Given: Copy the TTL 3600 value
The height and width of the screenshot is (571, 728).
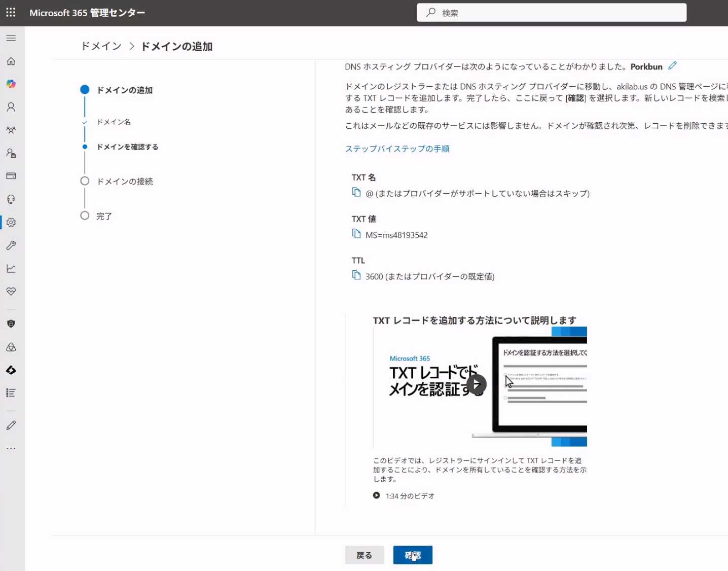Looking at the screenshot, I should click(x=356, y=275).
